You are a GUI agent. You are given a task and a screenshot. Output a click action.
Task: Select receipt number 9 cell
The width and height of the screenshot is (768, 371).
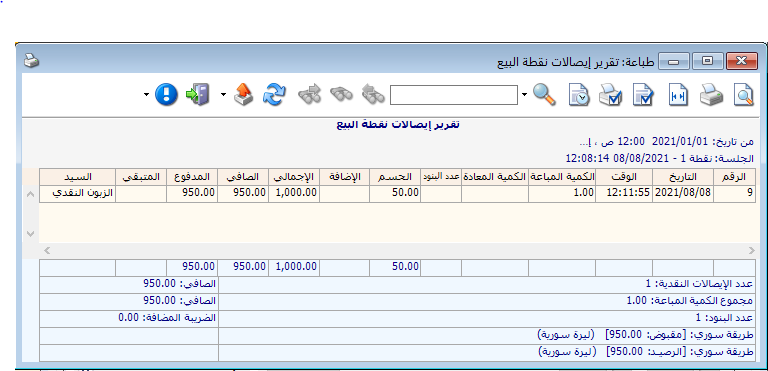tap(734, 193)
